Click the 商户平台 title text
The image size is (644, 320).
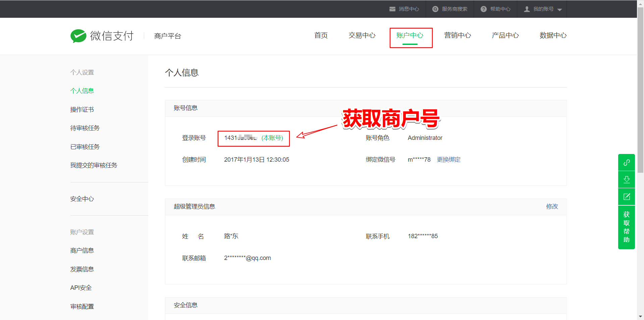coord(168,36)
